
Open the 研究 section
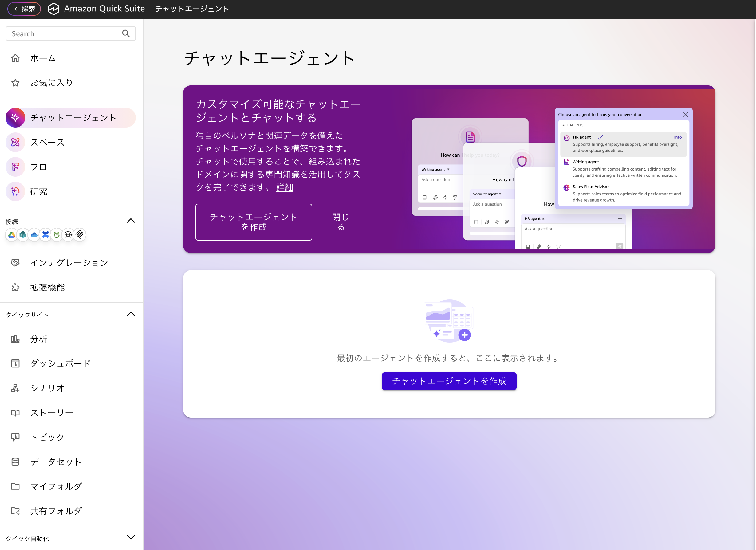(39, 192)
